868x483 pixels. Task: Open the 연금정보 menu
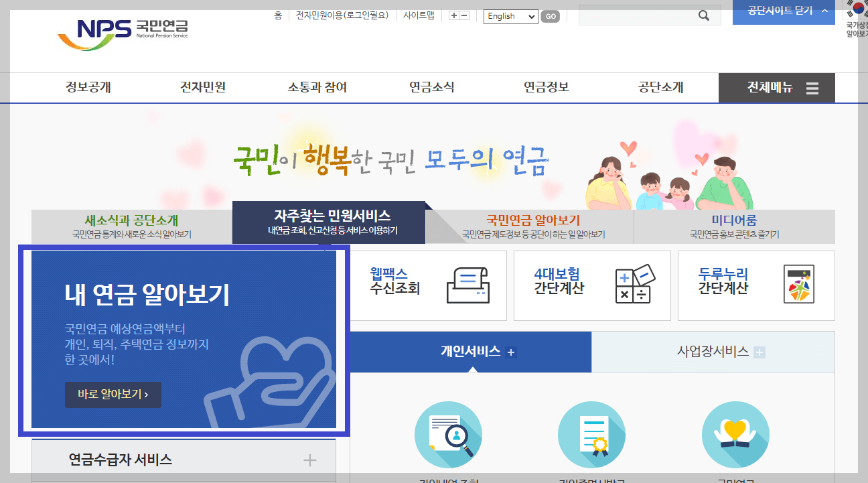547,88
